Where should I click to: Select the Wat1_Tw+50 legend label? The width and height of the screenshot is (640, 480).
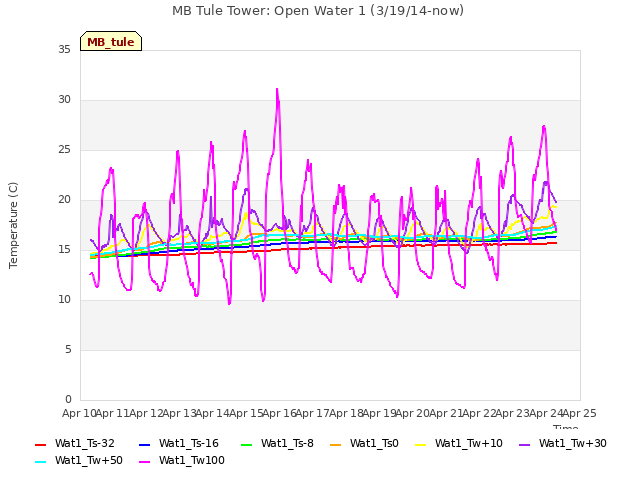tap(89, 460)
